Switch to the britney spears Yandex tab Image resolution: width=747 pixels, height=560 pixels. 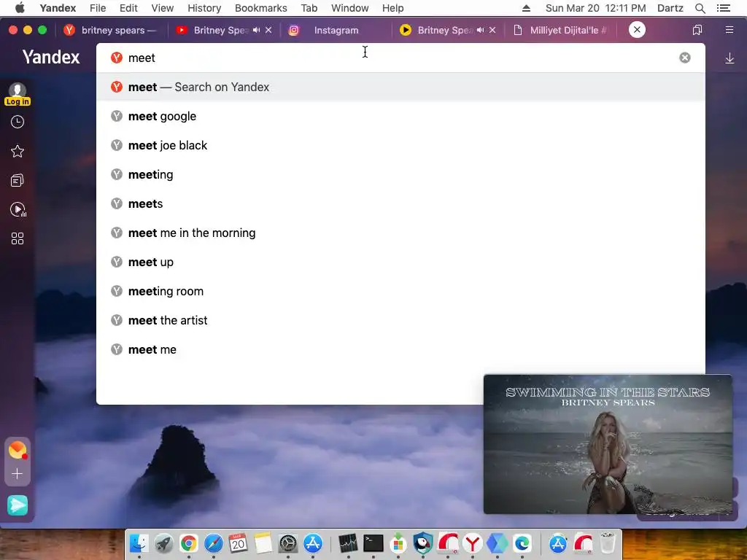(112, 30)
